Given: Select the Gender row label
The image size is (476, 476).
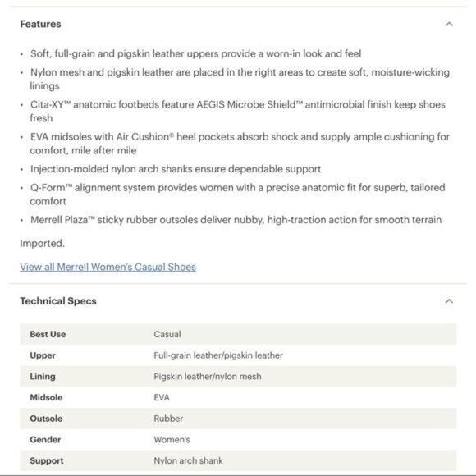Looking at the screenshot, I should click(x=45, y=440).
